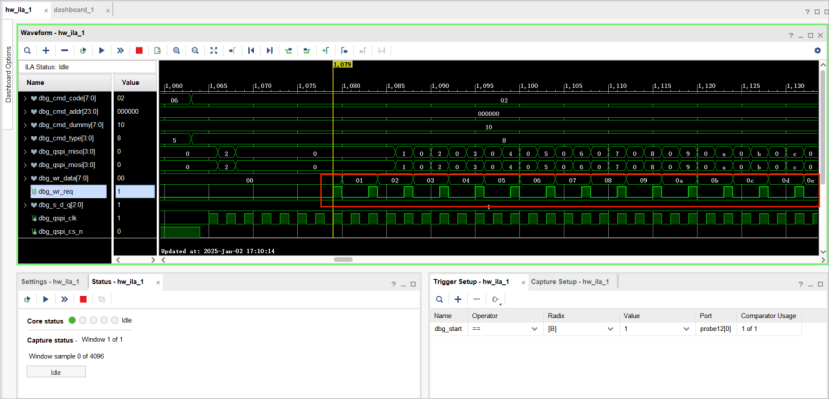Click the Zoom Fit icon in waveform toolbar

pyautogui.click(x=214, y=50)
